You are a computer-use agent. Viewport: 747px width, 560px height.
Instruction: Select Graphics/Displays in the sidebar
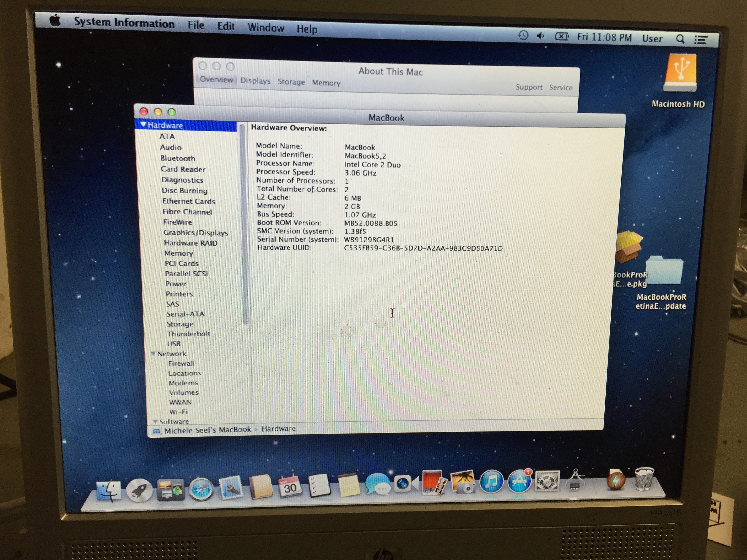pos(196,233)
